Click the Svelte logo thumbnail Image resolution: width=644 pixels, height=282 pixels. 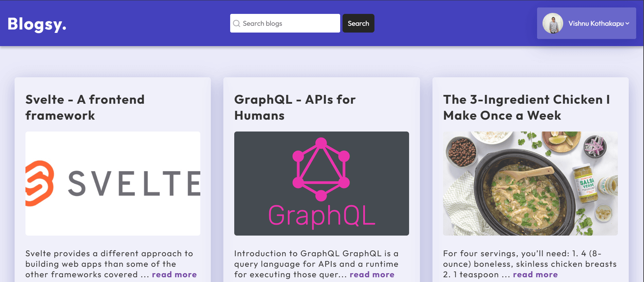click(113, 183)
